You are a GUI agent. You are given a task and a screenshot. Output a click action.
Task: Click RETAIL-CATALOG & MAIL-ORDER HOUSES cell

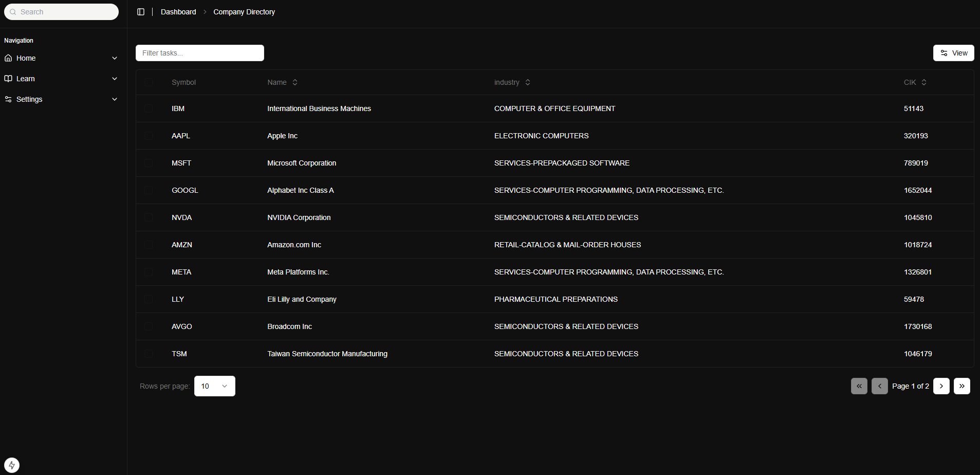coord(567,245)
